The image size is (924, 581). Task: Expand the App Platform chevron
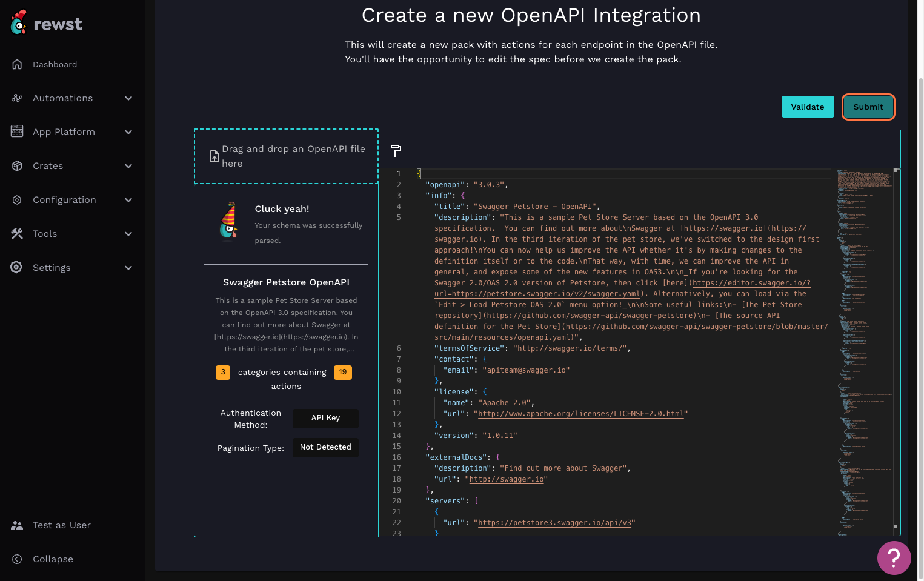(128, 132)
